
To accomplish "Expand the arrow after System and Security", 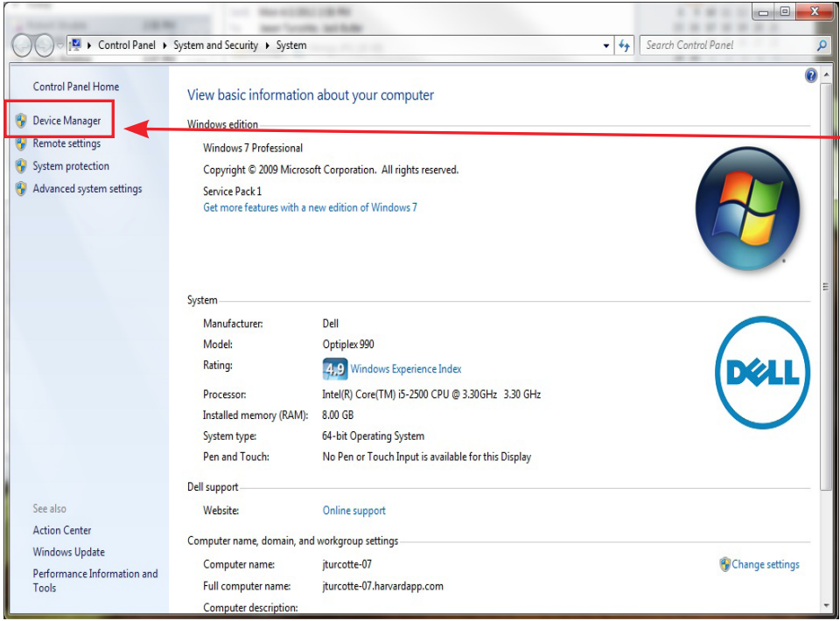I will [x=267, y=45].
